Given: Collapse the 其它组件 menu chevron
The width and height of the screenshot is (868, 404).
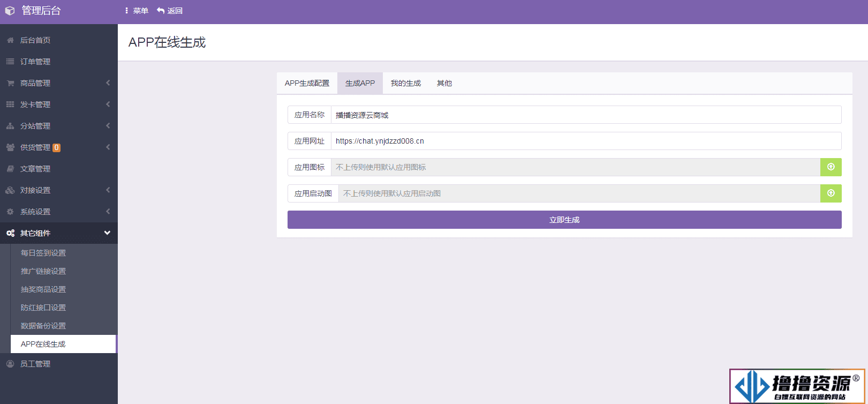Looking at the screenshot, I should (107, 233).
